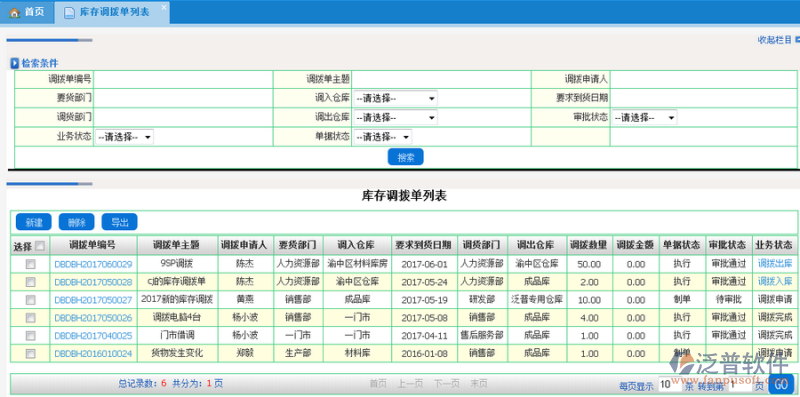This screenshot has height=397, width=800.
Task: Open the 调入仓库 dropdown
Action: [x=395, y=98]
